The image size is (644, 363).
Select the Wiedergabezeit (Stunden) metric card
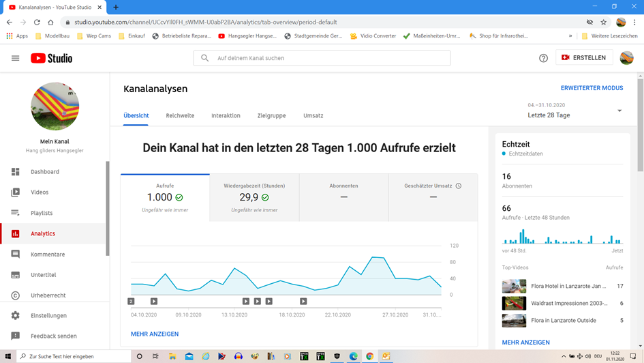point(254,197)
